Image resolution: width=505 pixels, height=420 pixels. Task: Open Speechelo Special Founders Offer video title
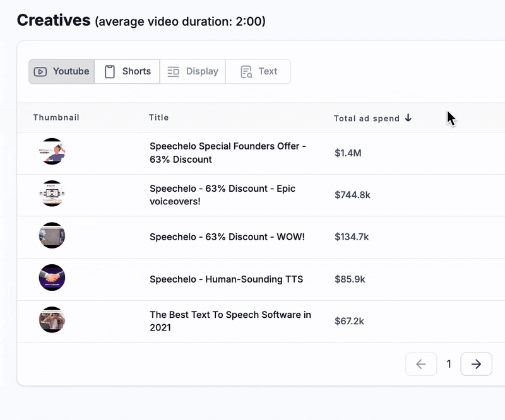(x=228, y=153)
